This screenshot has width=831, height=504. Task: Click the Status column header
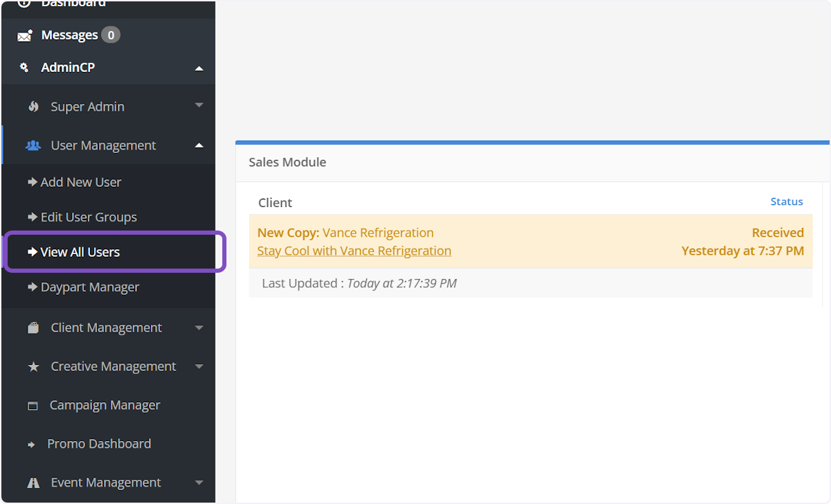point(786,201)
